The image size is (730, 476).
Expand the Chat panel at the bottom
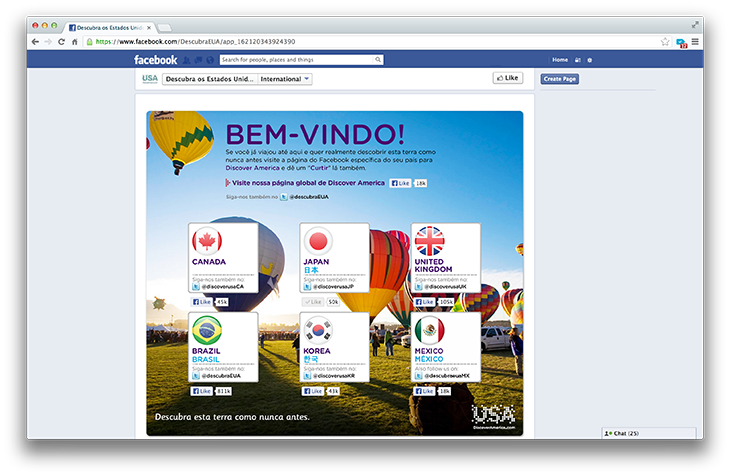pos(650,432)
